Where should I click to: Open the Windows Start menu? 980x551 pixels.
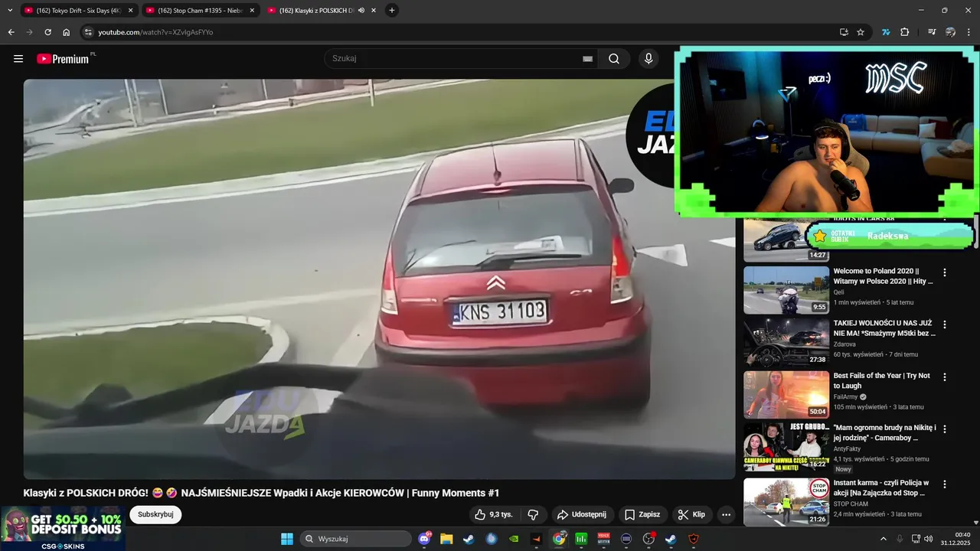coord(287,539)
